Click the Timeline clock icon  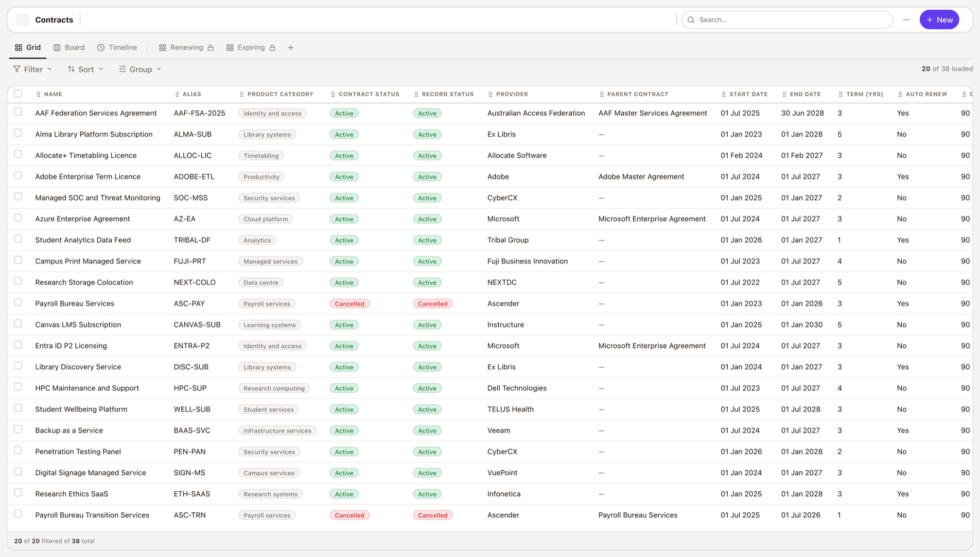point(101,48)
